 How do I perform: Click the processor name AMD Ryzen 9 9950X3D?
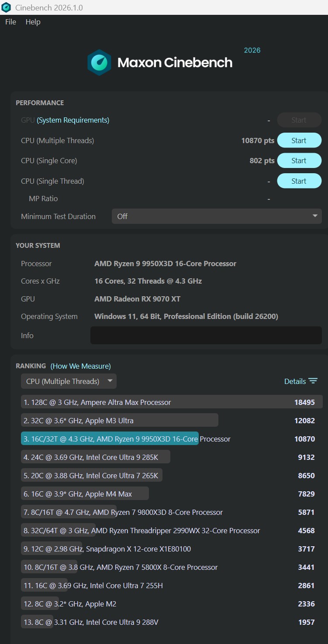point(165,264)
